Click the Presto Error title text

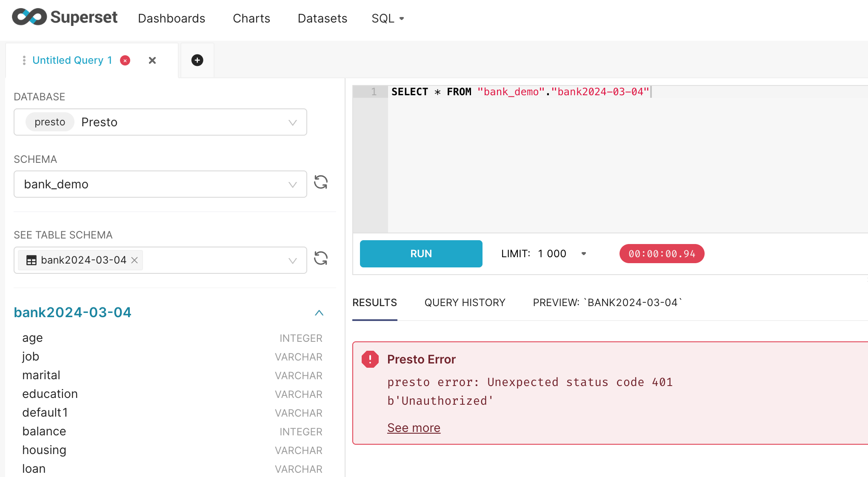tap(421, 359)
